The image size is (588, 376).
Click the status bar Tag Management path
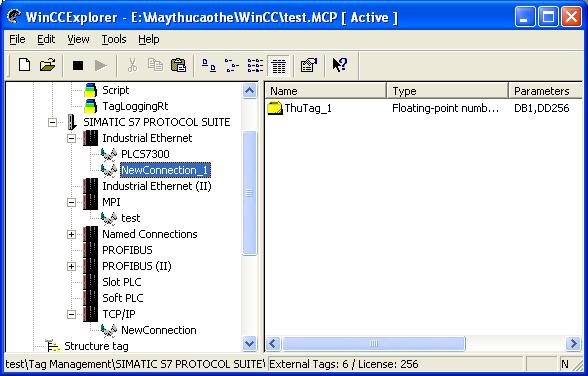pos(135,364)
